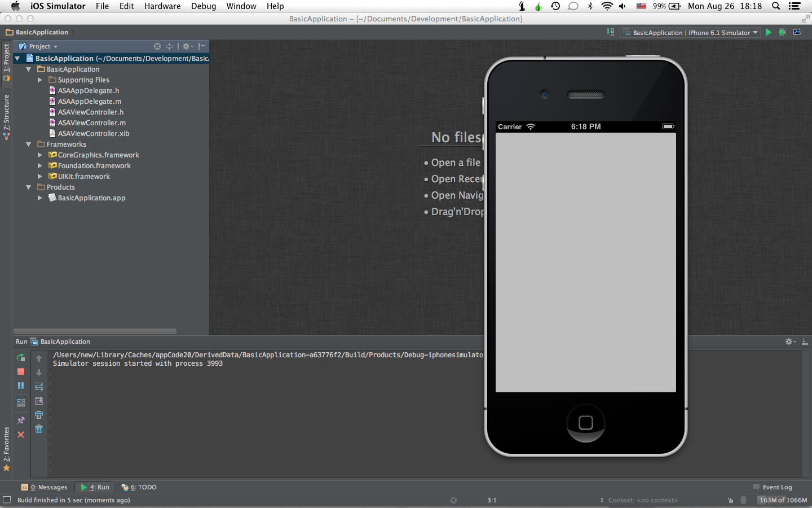Click the Hector inspector icon in the status bar

pos(744,500)
